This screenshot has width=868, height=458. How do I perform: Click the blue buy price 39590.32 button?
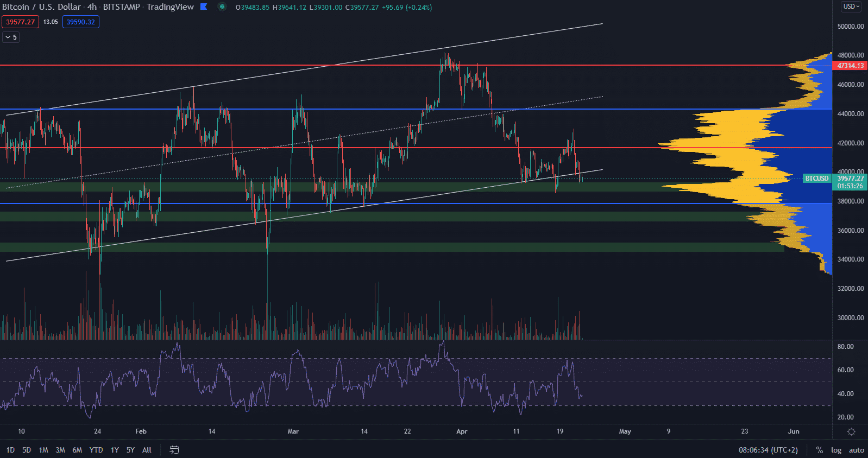pyautogui.click(x=80, y=22)
